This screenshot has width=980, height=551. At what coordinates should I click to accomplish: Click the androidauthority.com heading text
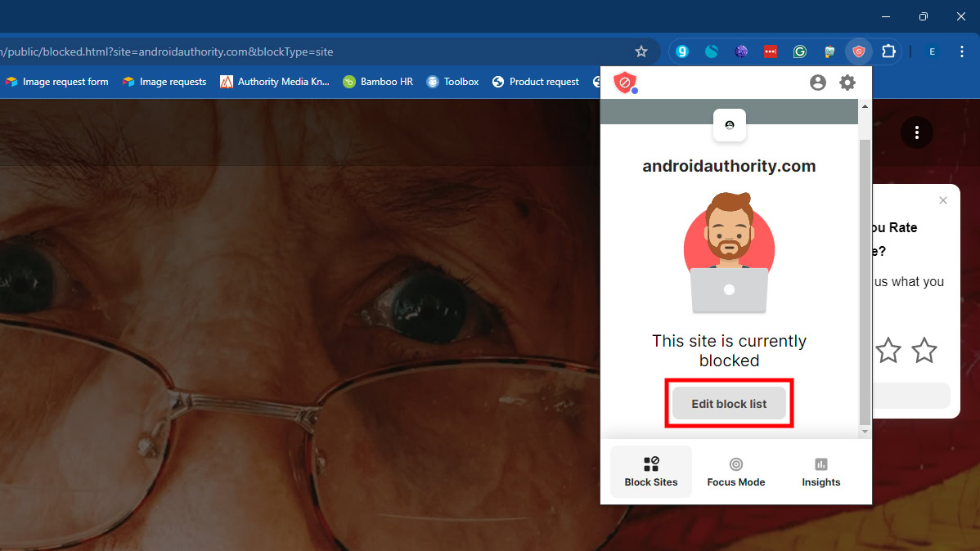coord(729,166)
